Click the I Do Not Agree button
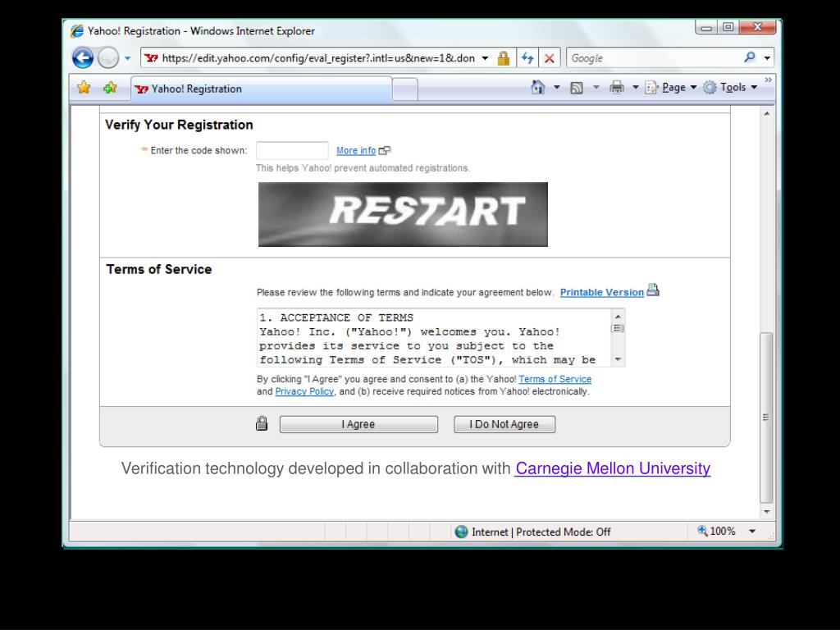 pos(504,424)
